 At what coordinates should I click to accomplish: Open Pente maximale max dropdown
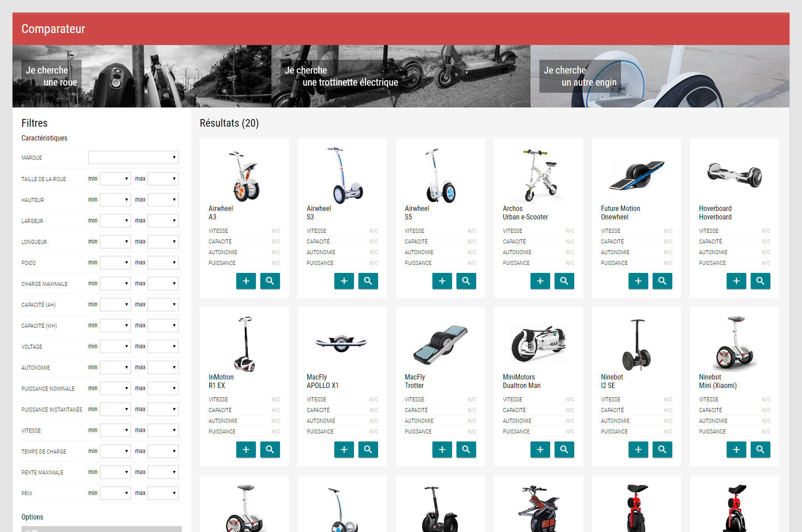[163, 472]
